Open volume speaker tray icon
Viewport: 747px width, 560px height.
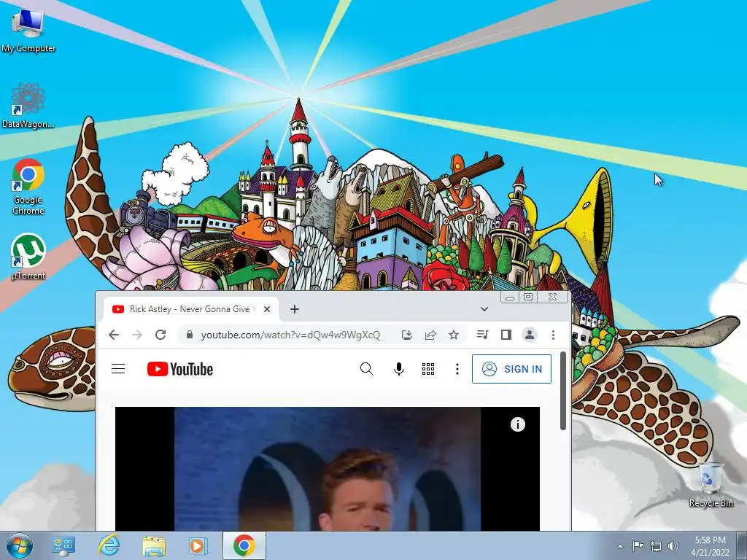(x=673, y=546)
